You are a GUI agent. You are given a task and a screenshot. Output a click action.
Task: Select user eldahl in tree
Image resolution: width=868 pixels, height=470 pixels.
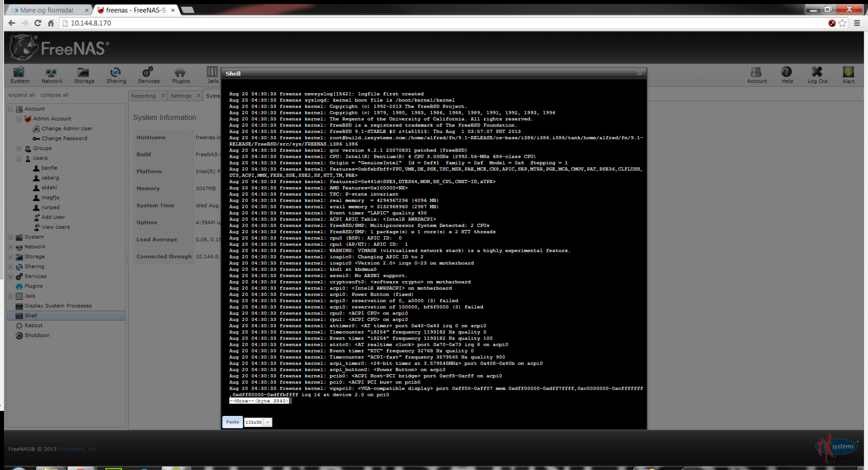[x=49, y=188]
